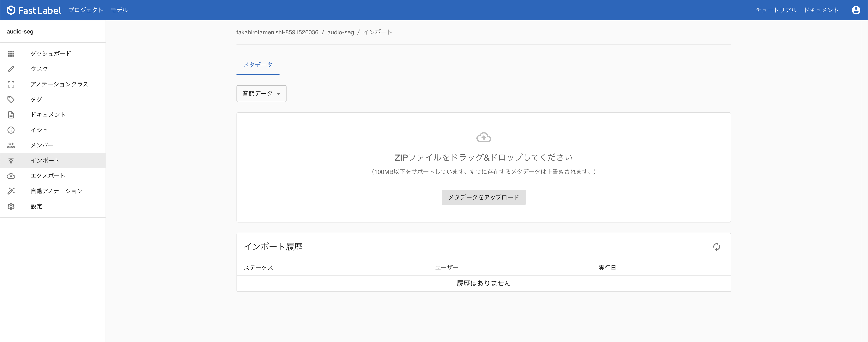Click the members people icon

pos(11,145)
